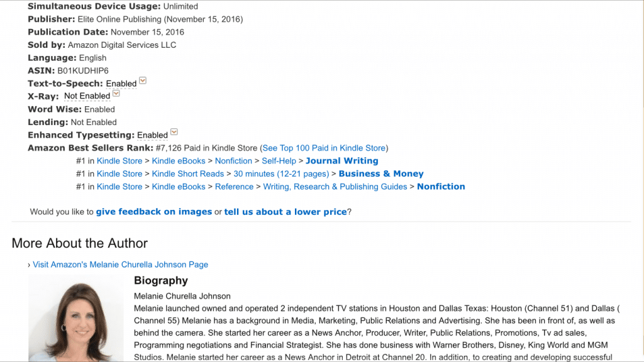This screenshot has height=362, width=644.
Task: Expand the X-Ray info dropdown icon
Action: (x=116, y=93)
